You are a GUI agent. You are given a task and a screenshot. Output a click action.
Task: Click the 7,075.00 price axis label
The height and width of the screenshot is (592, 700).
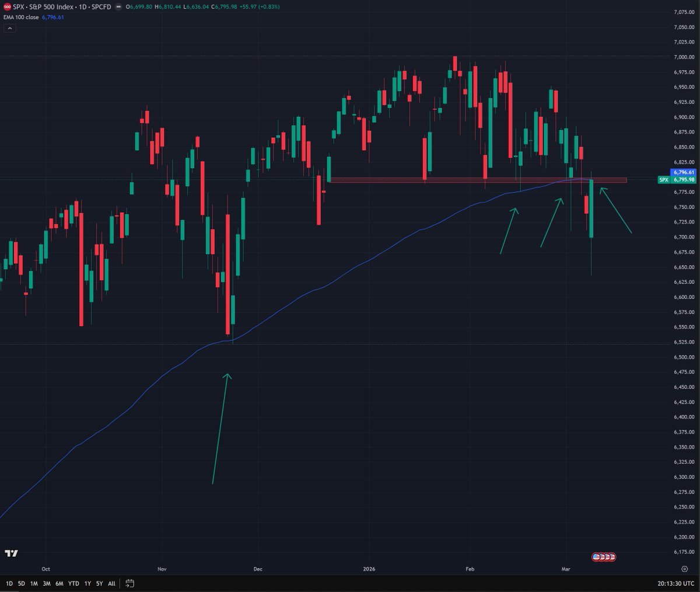[684, 12]
